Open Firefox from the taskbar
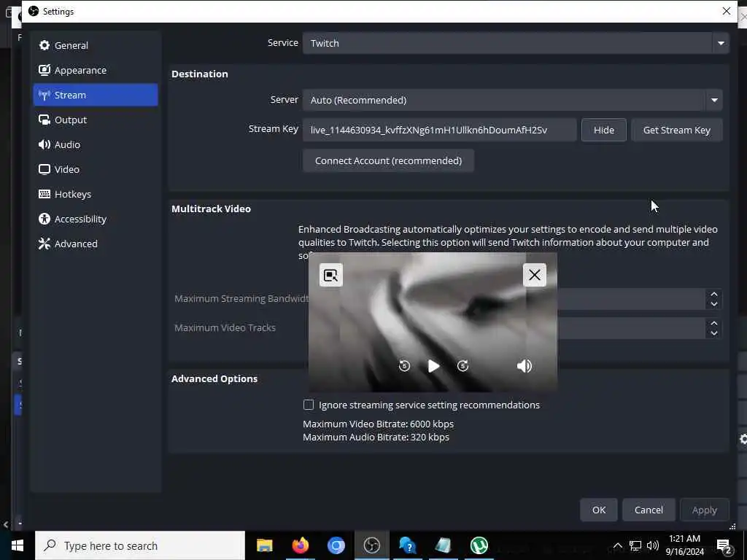 [300, 545]
